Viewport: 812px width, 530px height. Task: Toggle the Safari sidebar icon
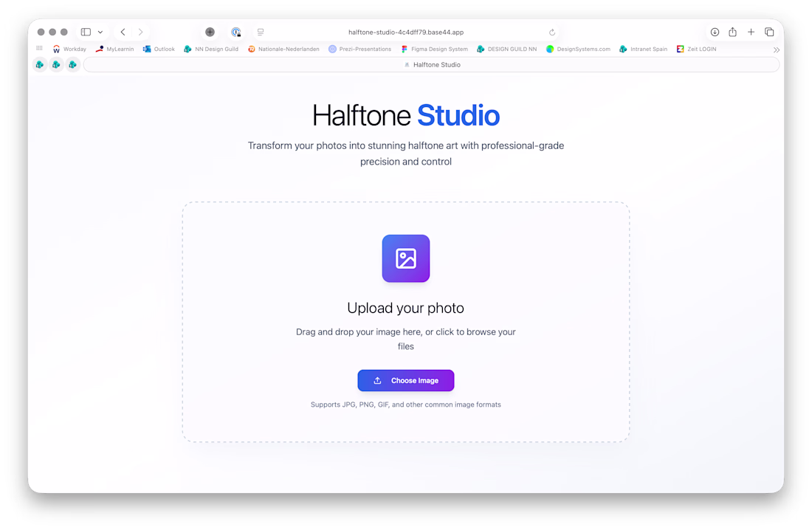pyautogui.click(x=86, y=32)
